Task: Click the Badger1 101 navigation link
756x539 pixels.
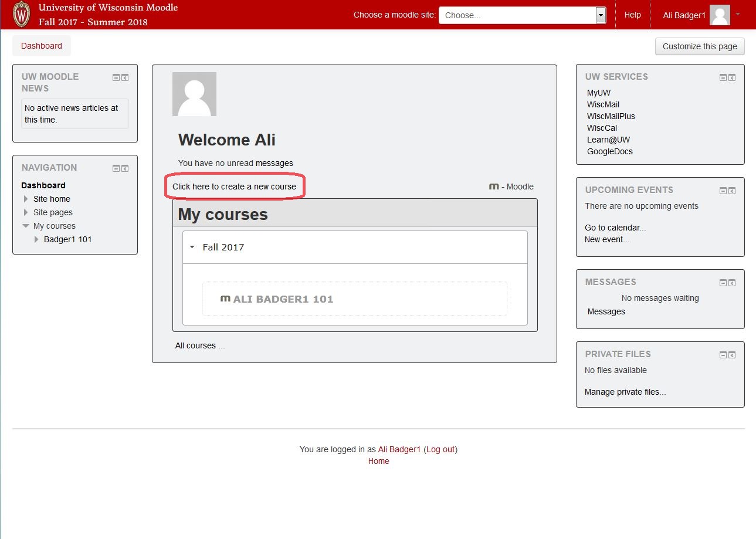Action: click(x=67, y=239)
